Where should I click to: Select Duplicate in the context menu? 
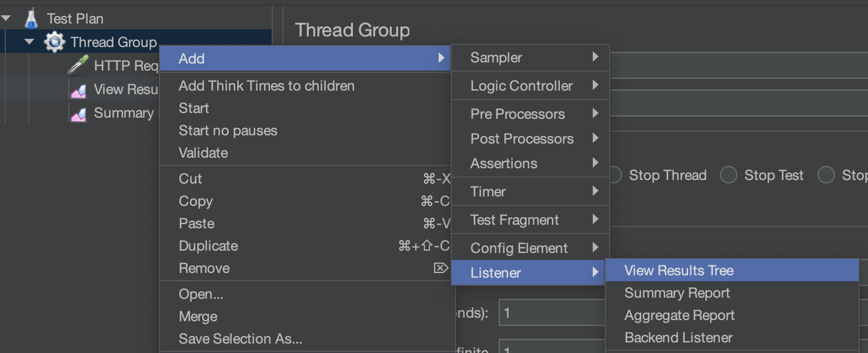[208, 246]
